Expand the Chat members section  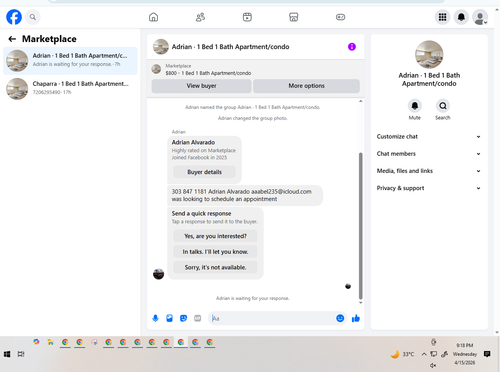click(x=429, y=154)
